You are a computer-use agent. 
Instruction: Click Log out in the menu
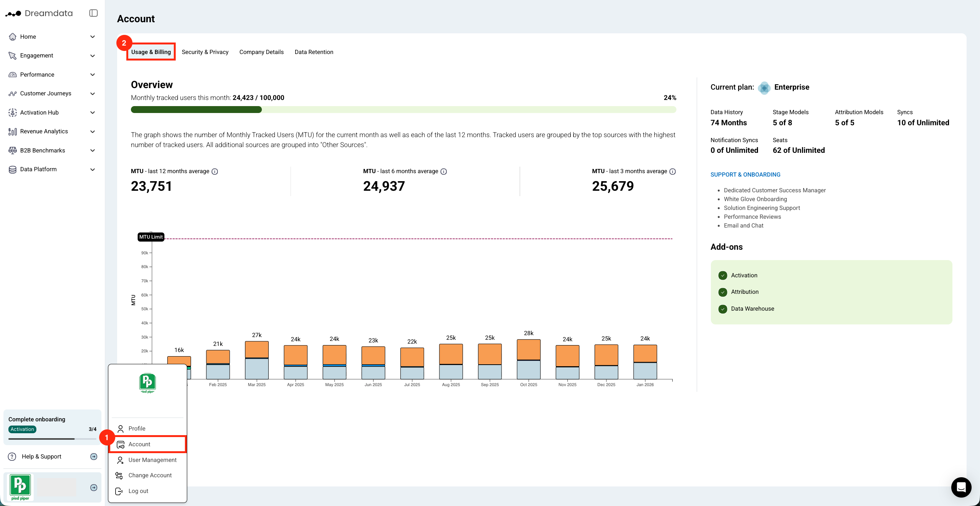click(x=138, y=491)
